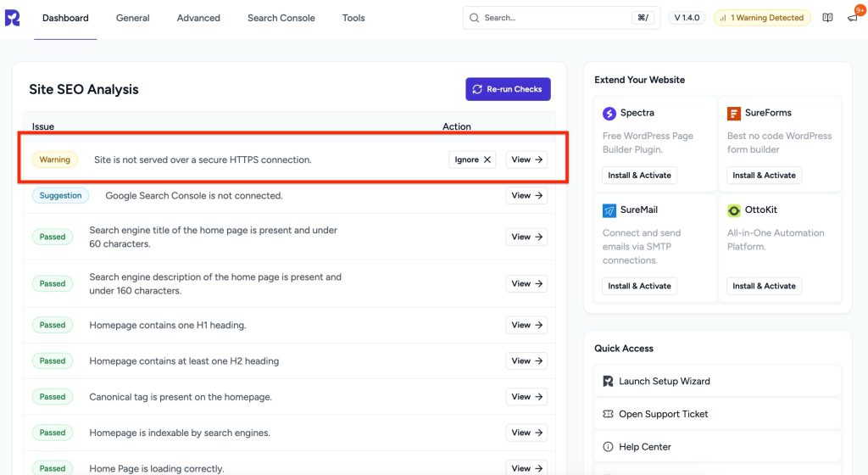Viewport: 868px width, 475px height.
Task: Install & Activate the Spectra plugin
Action: (639, 176)
